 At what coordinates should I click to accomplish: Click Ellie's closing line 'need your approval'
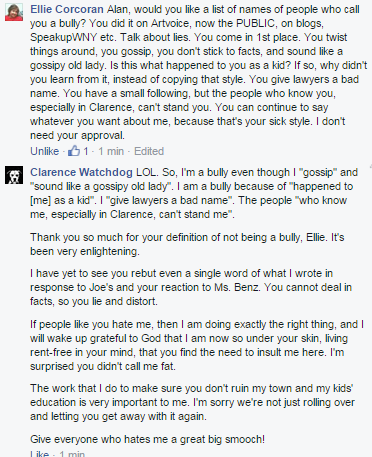[77, 135]
